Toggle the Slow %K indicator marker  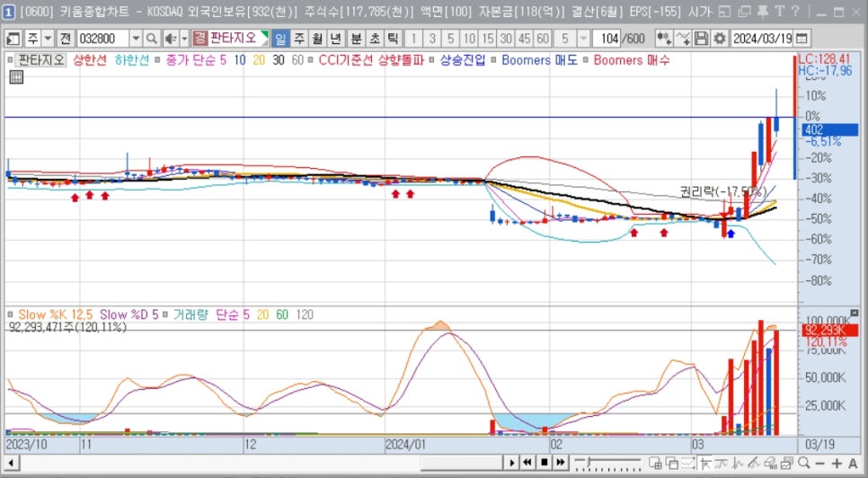click(x=10, y=314)
